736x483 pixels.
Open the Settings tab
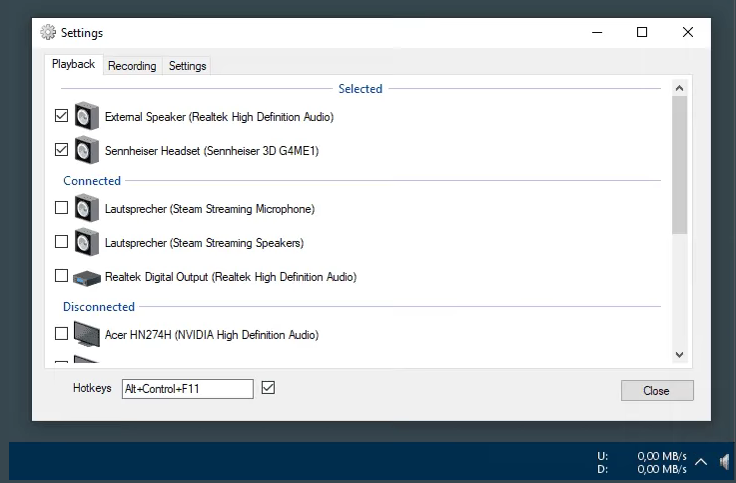[x=187, y=66]
